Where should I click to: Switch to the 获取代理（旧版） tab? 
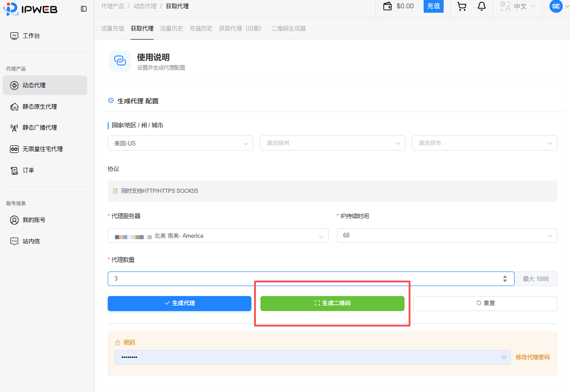coord(240,28)
